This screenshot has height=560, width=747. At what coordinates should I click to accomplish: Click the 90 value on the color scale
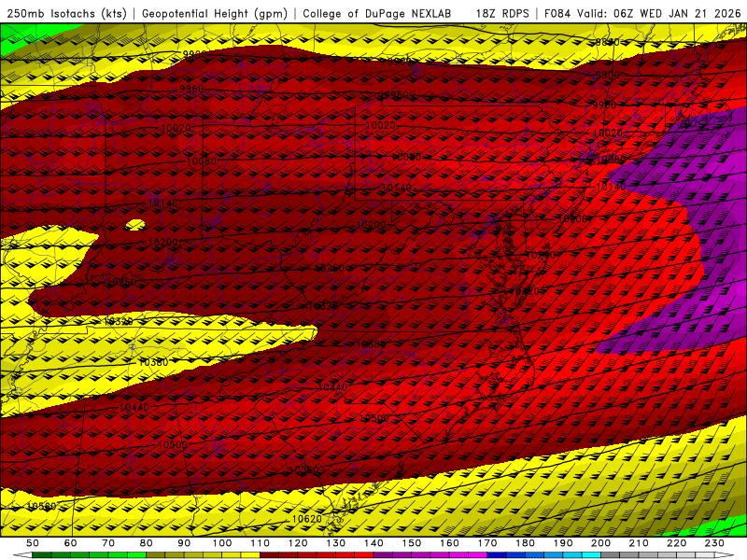(184, 543)
